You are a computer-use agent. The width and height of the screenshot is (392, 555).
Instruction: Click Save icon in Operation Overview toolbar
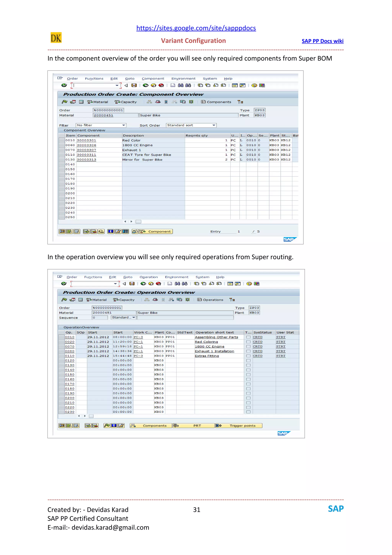coord(132,284)
